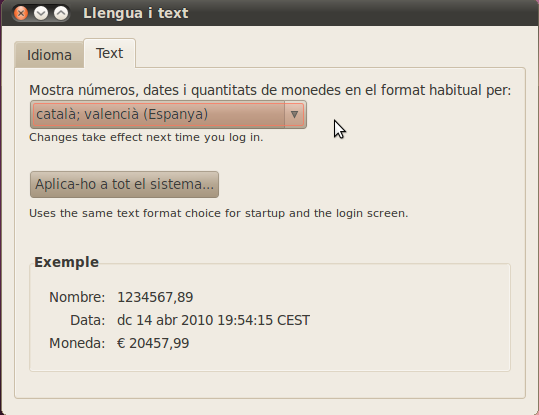
Task: Expand the format list using the triangle arrow
Action: pyautogui.click(x=294, y=114)
